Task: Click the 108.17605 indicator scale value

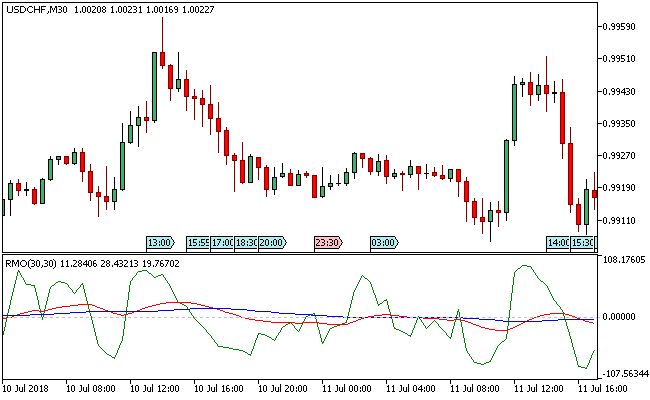Action: click(x=623, y=261)
